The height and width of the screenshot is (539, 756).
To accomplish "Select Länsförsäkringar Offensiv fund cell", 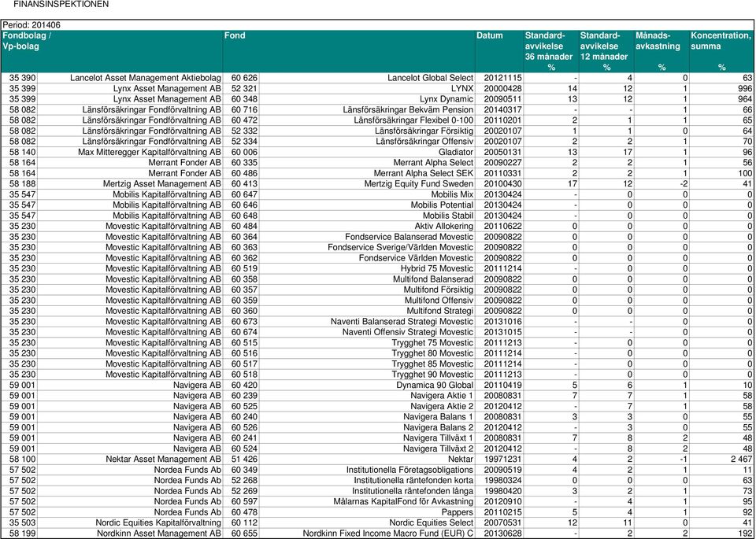I will 366,142.
